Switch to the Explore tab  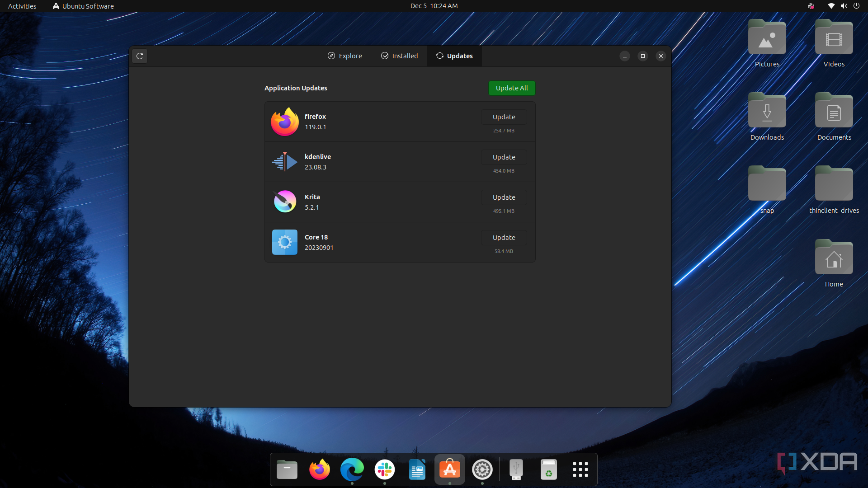[344, 56]
